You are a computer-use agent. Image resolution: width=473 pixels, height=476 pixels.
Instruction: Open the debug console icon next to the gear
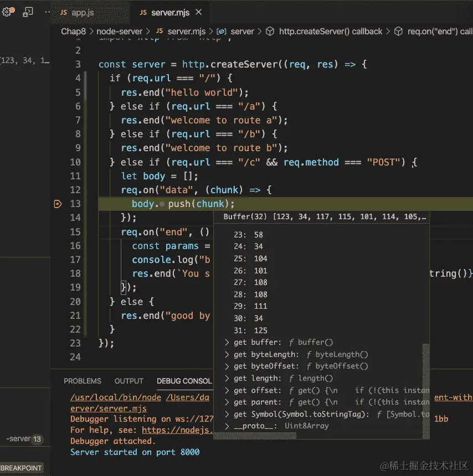(28, 12)
